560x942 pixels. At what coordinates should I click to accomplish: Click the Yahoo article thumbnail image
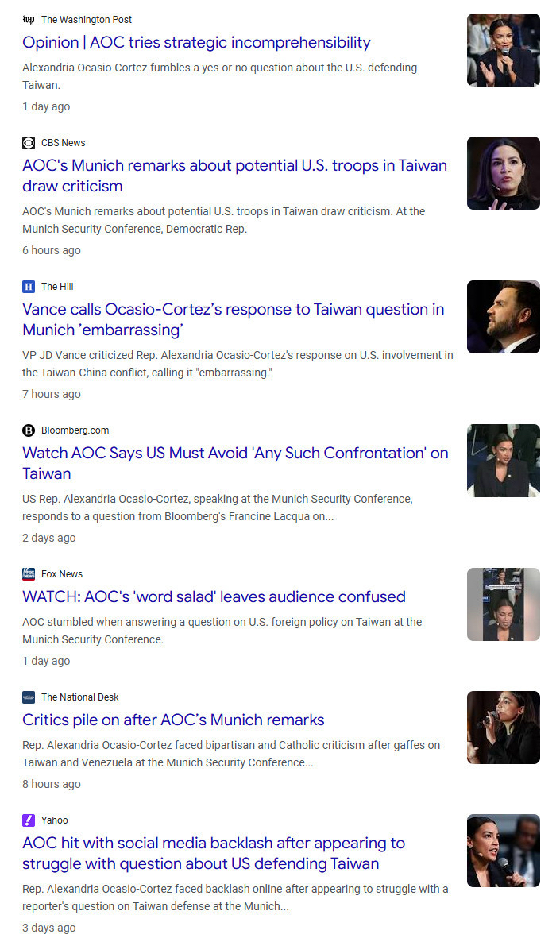click(503, 851)
